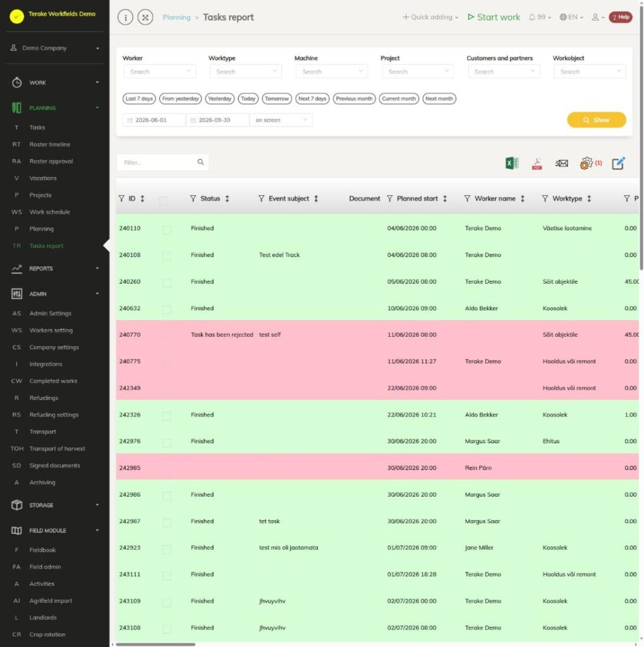Filter the Event subject column
The height and width of the screenshot is (647, 644).
[261, 198]
